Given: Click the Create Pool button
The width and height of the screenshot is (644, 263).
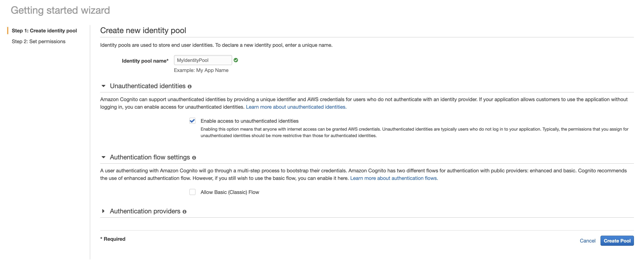Looking at the screenshot, I should pos(617,241).
